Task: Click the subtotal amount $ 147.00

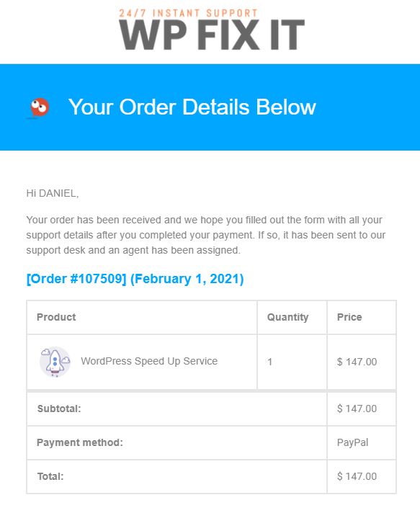Action: (357, 409)
